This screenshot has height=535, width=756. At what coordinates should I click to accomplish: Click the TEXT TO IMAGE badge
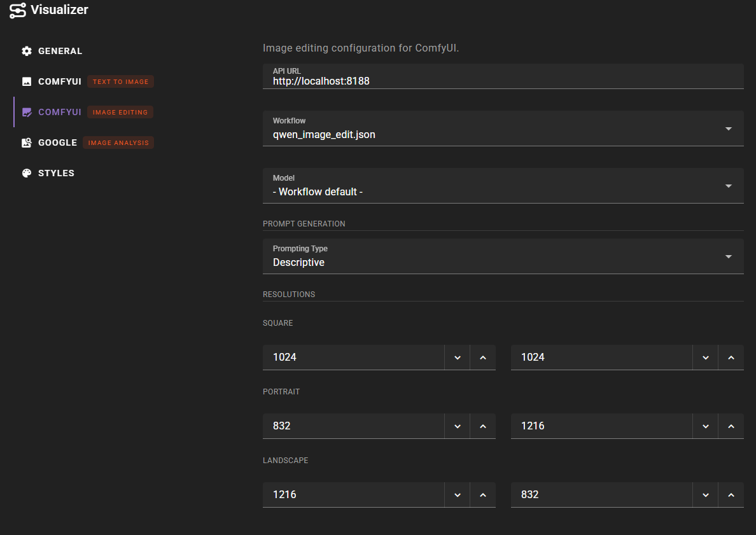(x=120, y=81)
